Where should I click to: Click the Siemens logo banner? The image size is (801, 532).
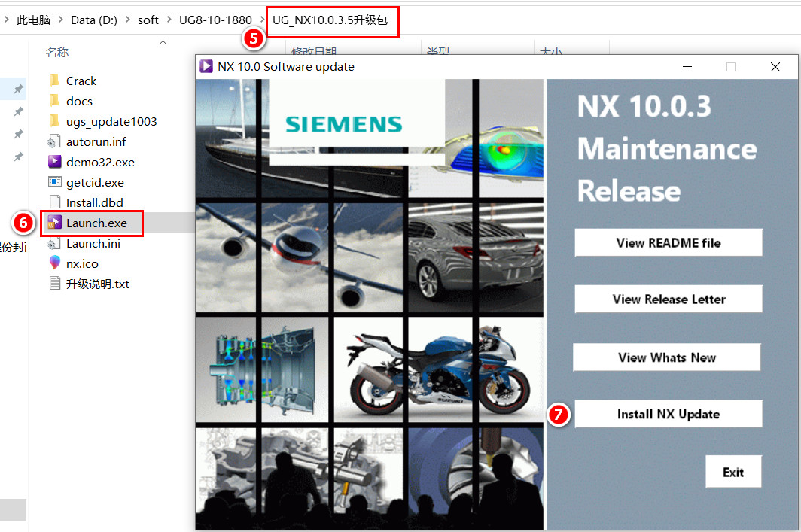357,122
